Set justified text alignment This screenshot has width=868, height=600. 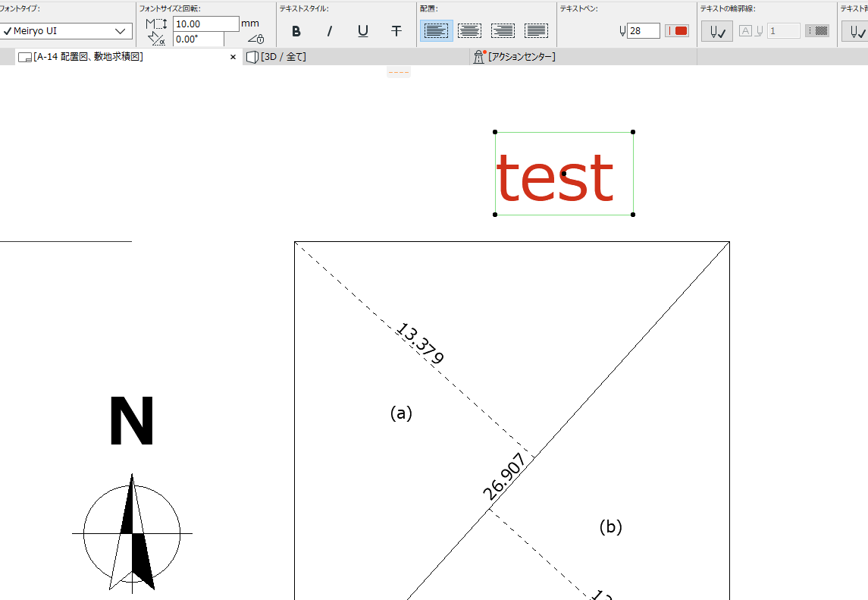coord(536,31)
